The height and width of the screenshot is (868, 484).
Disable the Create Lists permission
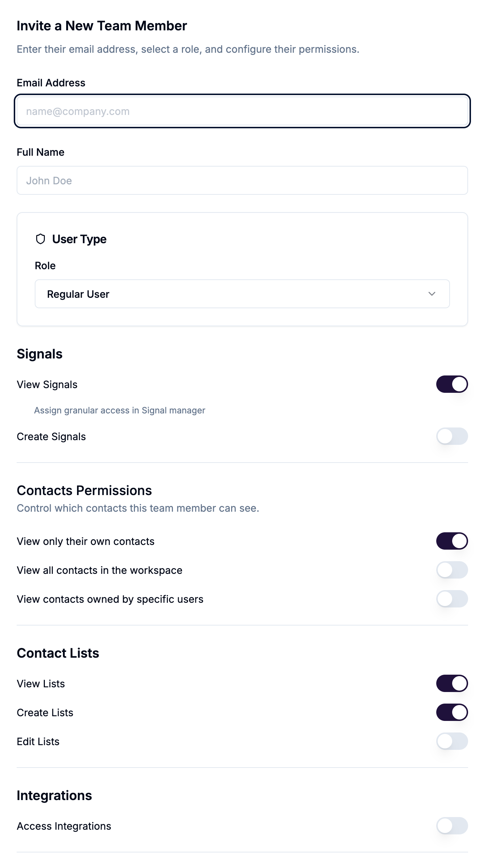(x=452, y=712)
